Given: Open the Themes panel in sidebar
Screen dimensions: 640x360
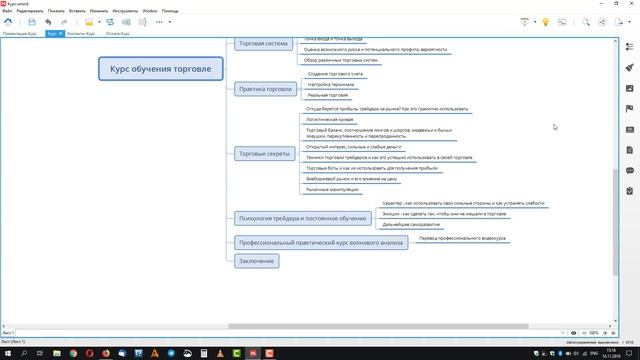Looking at the screenshot, I should (630, 129).
